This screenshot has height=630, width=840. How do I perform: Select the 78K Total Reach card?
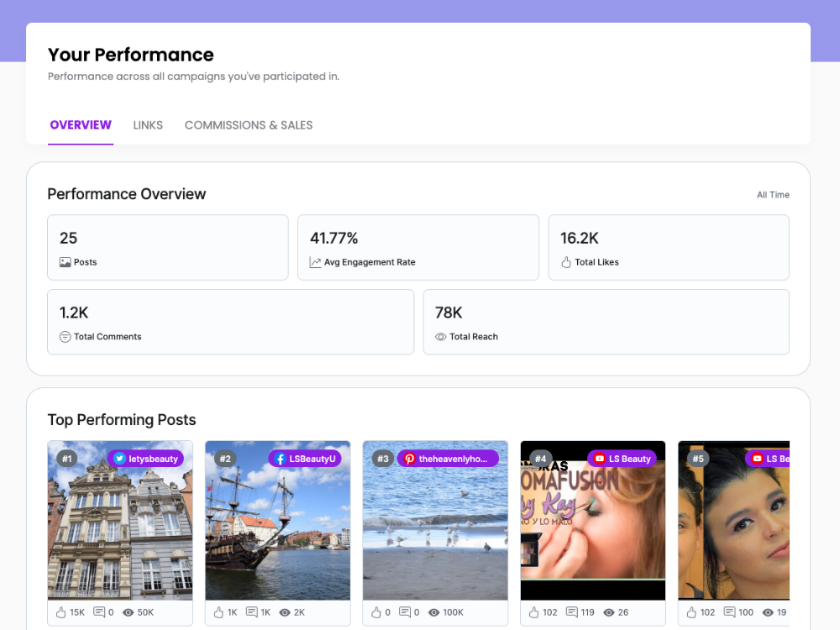[606, 322]
